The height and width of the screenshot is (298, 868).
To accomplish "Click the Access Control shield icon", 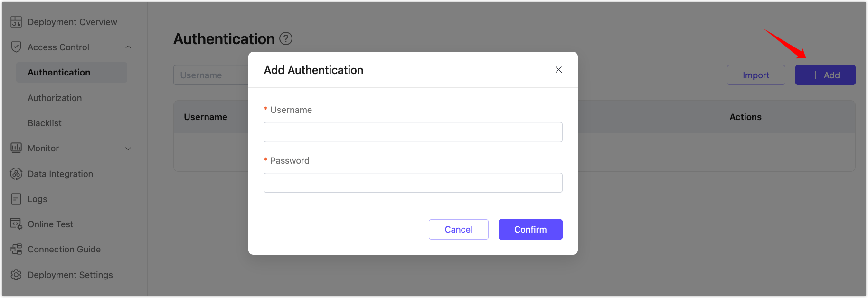I will click(16, 47).
